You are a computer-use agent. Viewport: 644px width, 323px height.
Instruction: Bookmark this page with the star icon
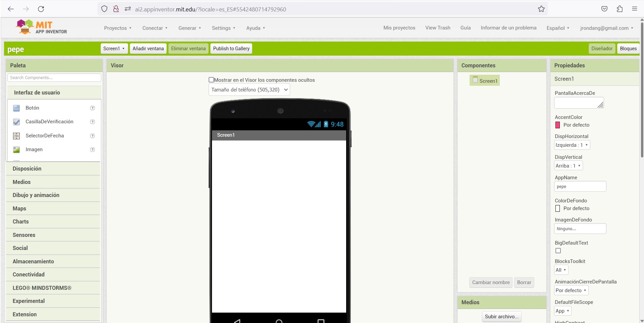pos(541,9)
